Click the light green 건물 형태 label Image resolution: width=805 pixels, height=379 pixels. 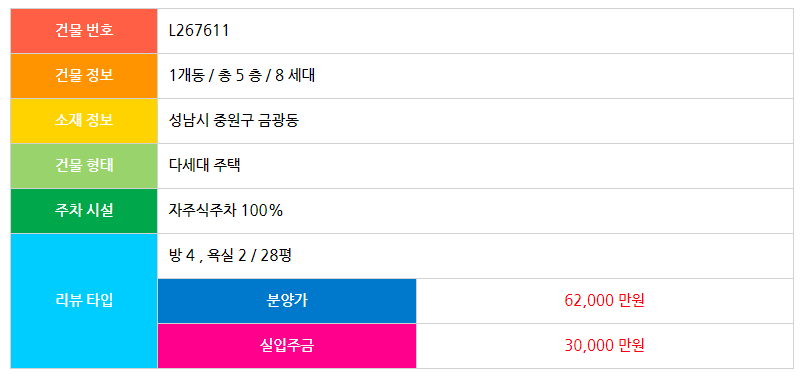(x=84, y=166)
